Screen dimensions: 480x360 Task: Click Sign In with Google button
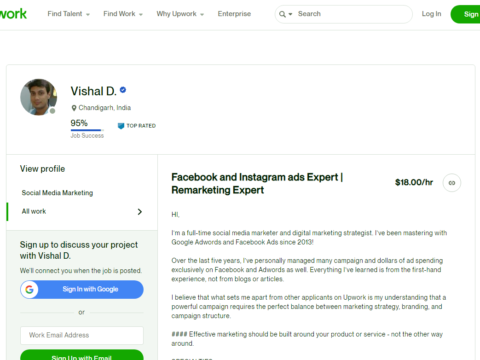tap(82, 289)
